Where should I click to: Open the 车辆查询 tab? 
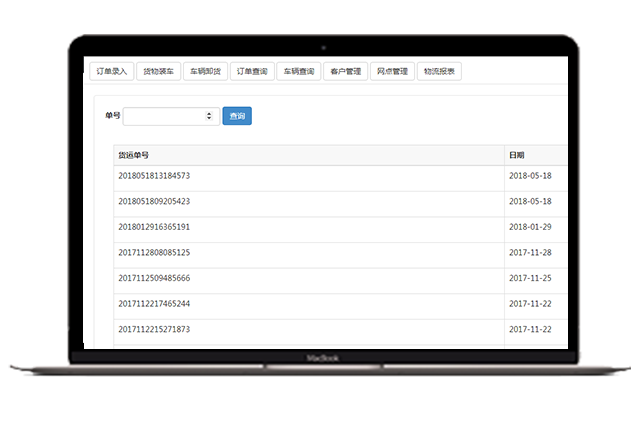point(299,72)
